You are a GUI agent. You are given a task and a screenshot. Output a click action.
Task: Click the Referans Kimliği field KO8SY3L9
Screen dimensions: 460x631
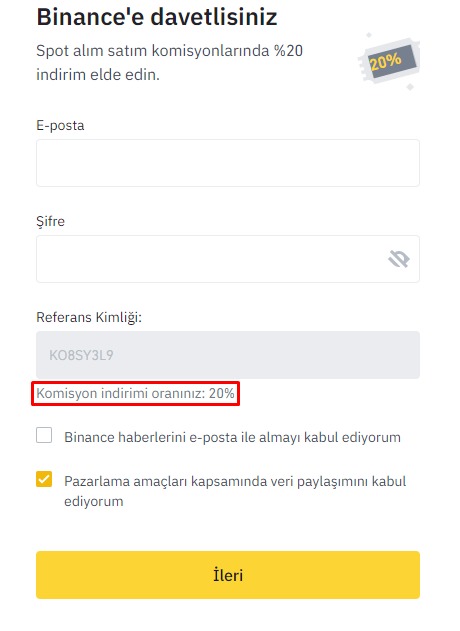click(x=228, y=355)
